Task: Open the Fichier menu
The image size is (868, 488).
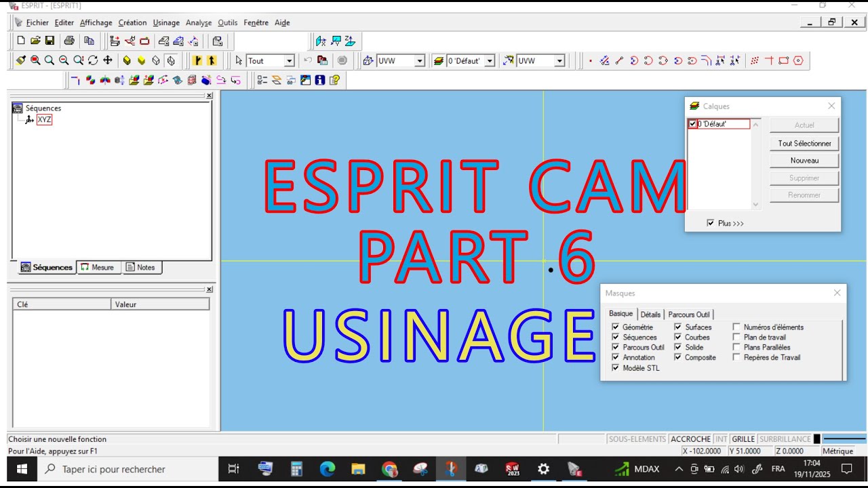Action: (x=37, y=22)
